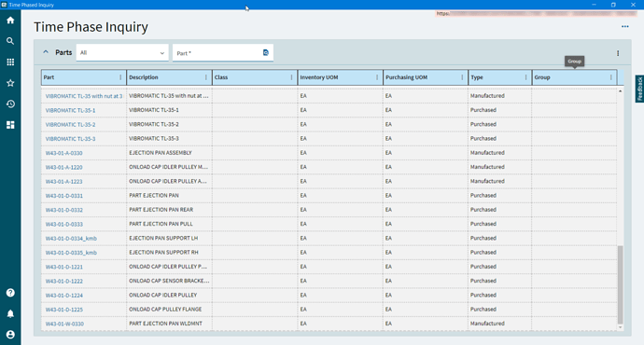Open the recent history icon
This screenshot has height=345, width=644.
click(x=10, y=103)
